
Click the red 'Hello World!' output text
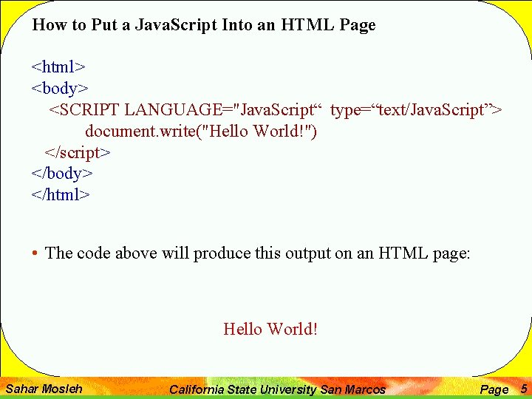(x=270, y=329)
